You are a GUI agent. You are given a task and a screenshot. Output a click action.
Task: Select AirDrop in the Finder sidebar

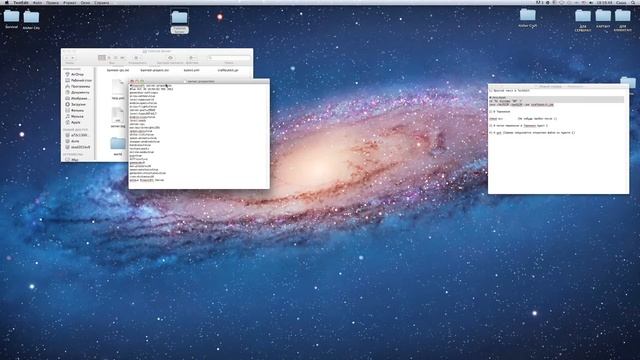tap(78, 74)
